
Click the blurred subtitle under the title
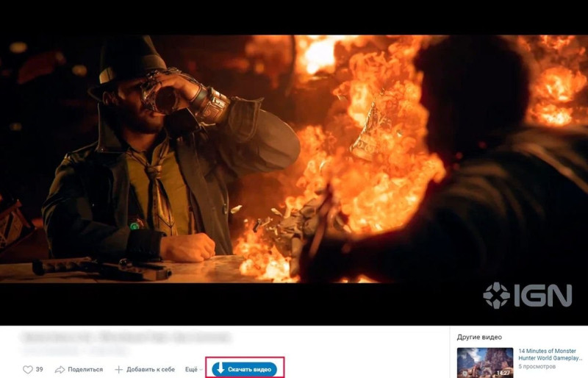(74, 351)
